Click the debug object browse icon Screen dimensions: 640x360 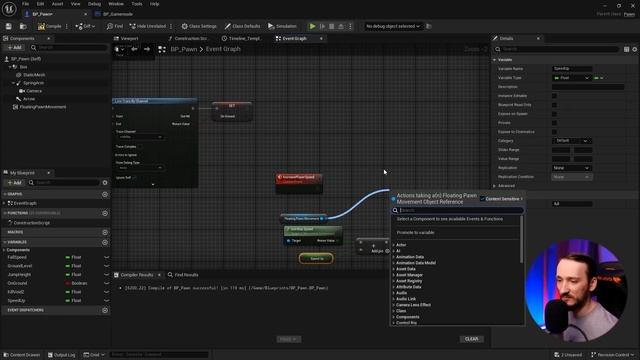[x=429, y=26]
